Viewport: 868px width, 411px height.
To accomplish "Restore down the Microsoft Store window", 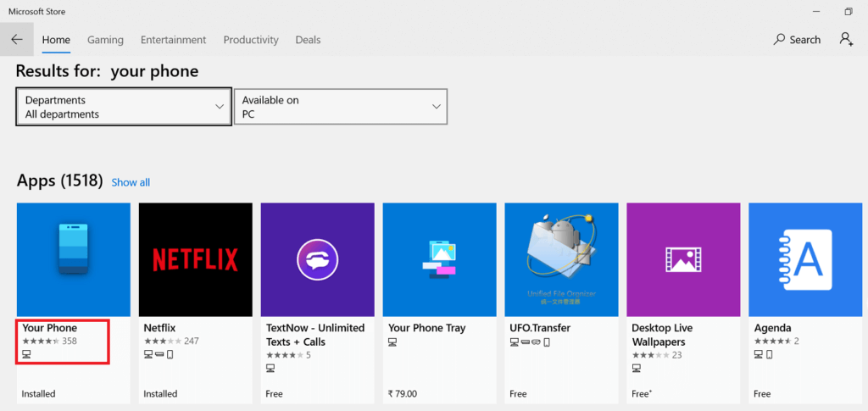I will [848, 11].
